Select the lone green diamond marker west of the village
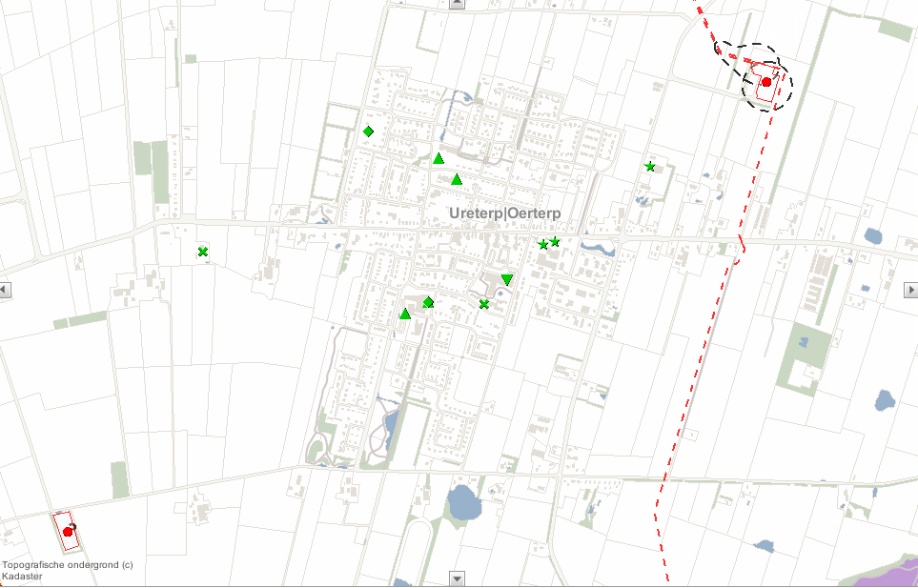This screenshot has width=918, height=588. click(368, 132)
